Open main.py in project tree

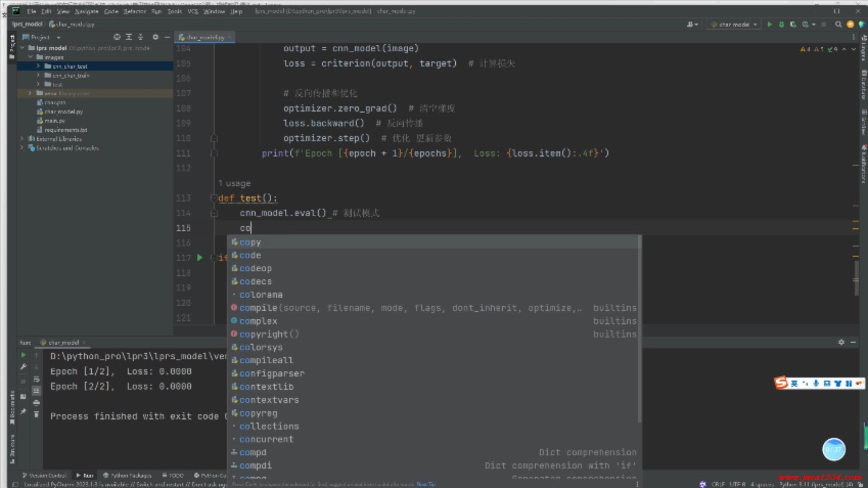(x=54, y=121)
